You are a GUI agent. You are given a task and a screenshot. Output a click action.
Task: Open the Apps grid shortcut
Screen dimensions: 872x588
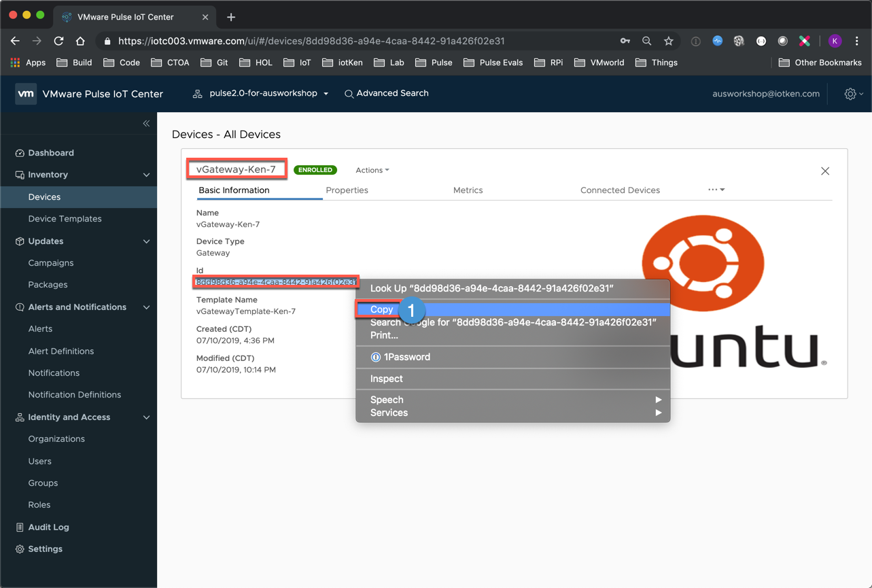click(28, 63)
